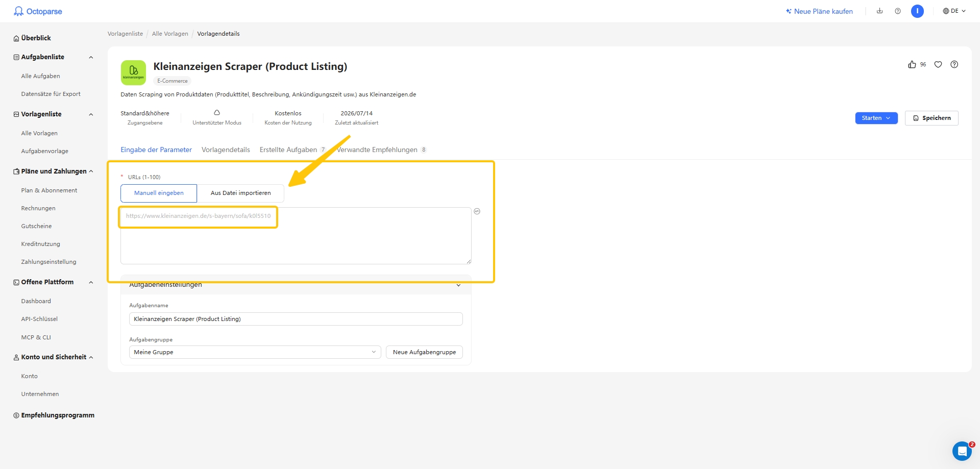
Task: Open the download icon in top bar
Action: (879, 11)
